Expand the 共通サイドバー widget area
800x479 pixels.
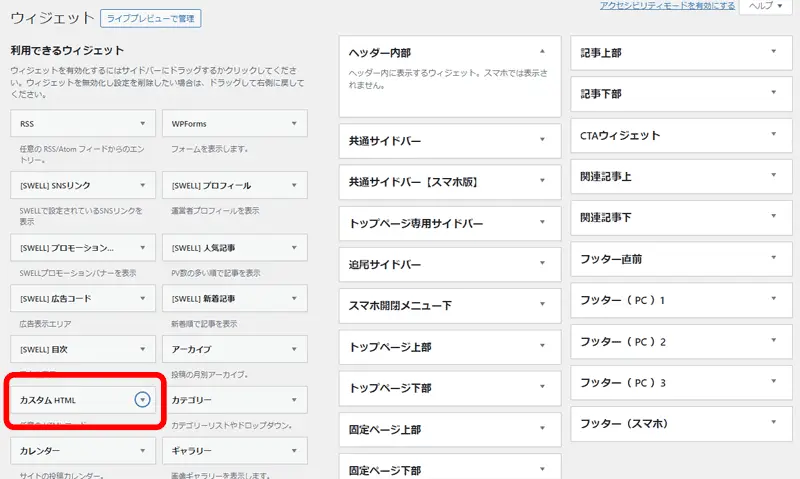pos(542,140)
